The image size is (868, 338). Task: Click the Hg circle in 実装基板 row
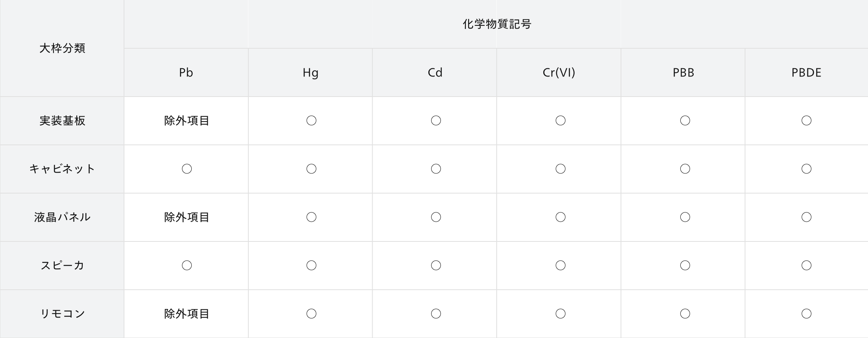[311, 121]
